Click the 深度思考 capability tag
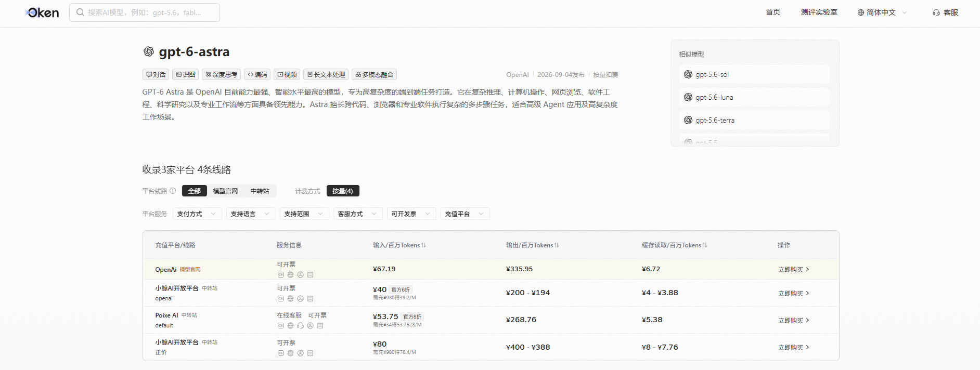The height and width of the screenshot is (370, 980). (x=221, y=74)
